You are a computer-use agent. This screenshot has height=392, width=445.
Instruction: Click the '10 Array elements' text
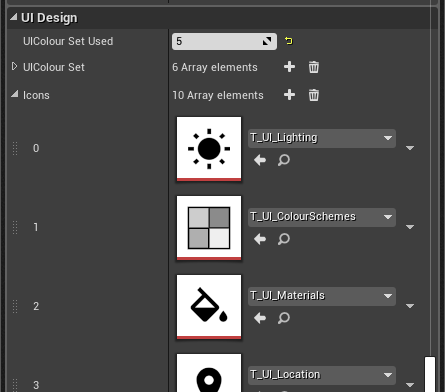tap(218, 95)
